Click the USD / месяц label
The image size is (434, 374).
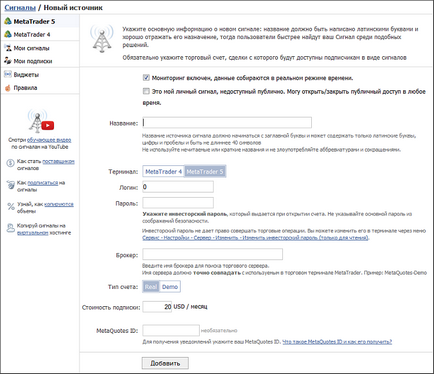[x=190, y=306]
